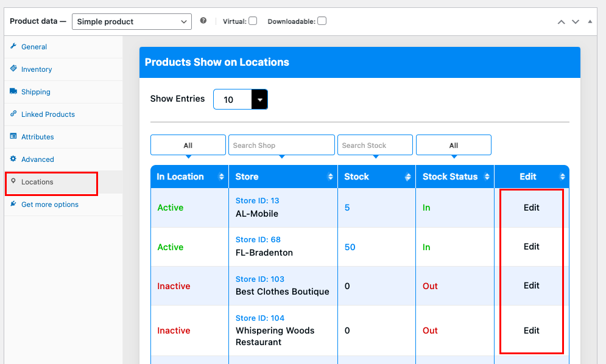Click Best Clothes Boutique store name
This screenshot has height=364, width=606.
[x=283, y=292]
